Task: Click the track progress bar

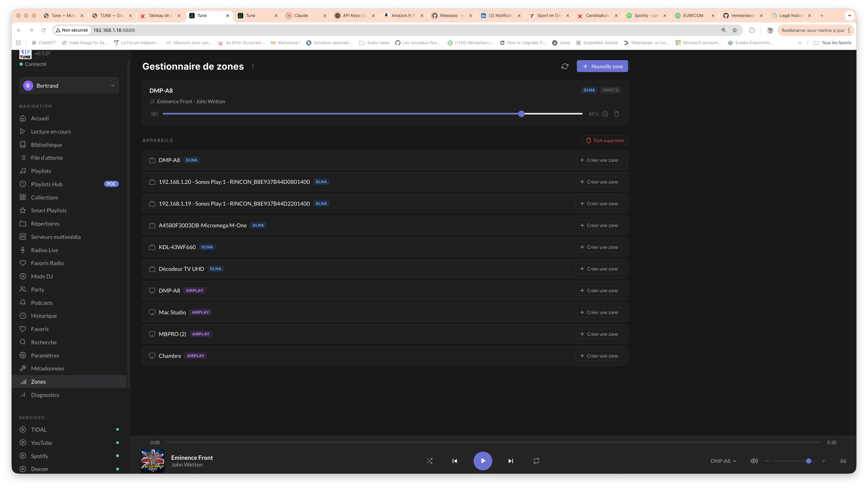Action: pyautogui.click(x=493, y=442)
